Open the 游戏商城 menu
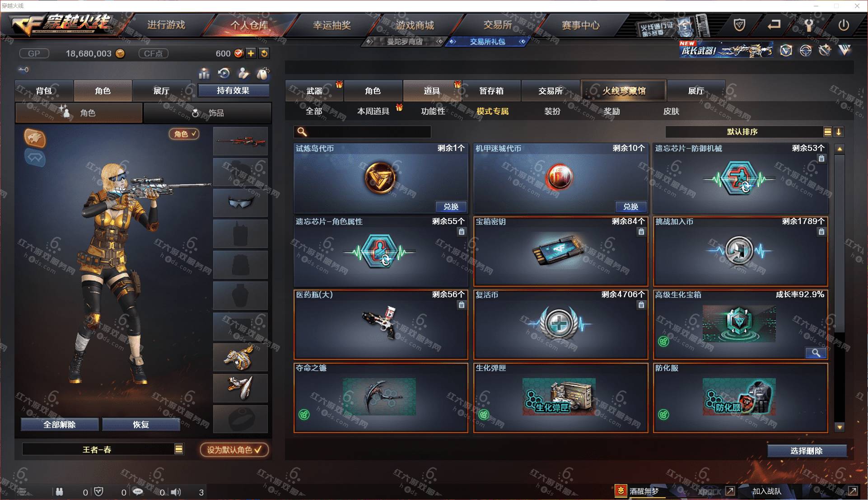This screenshot has width=868, height=500. (x=415, y=25)
